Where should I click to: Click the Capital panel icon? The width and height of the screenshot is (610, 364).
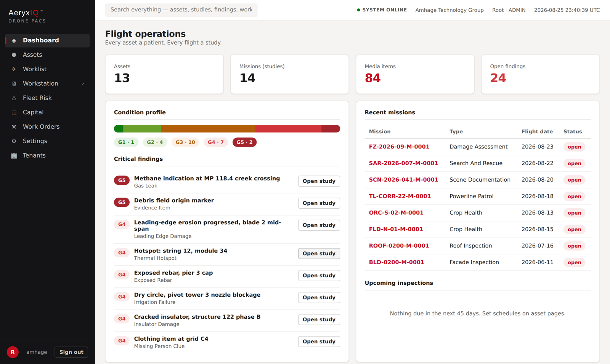coord(14,113)
